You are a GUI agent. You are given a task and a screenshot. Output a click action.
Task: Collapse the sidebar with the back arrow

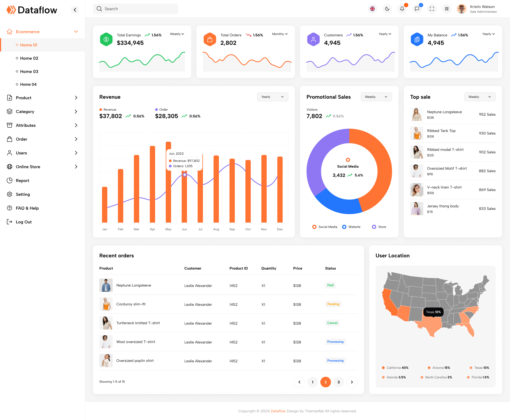(75, 10)
